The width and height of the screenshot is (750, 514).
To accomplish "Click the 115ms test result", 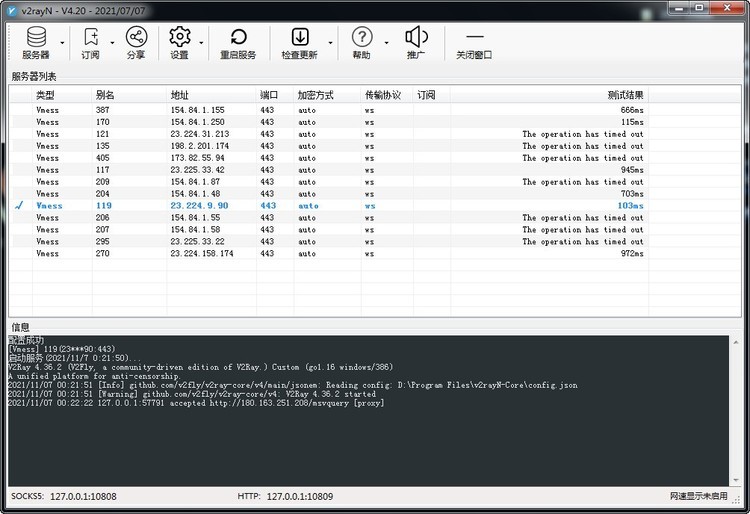I will pyautogui.click(x=632, y=122).
